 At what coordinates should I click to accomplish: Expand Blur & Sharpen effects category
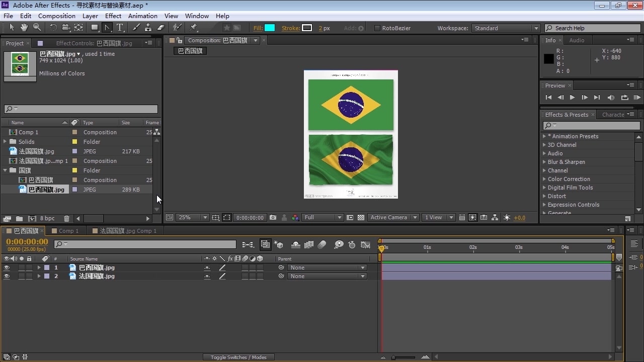pyautogui.click(x=544, y=162)
